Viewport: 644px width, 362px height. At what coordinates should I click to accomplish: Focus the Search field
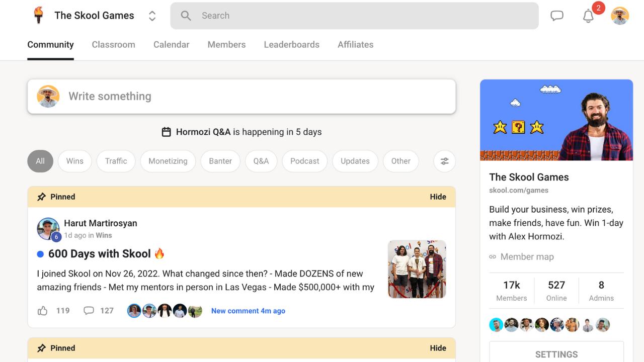coord(354,16)
